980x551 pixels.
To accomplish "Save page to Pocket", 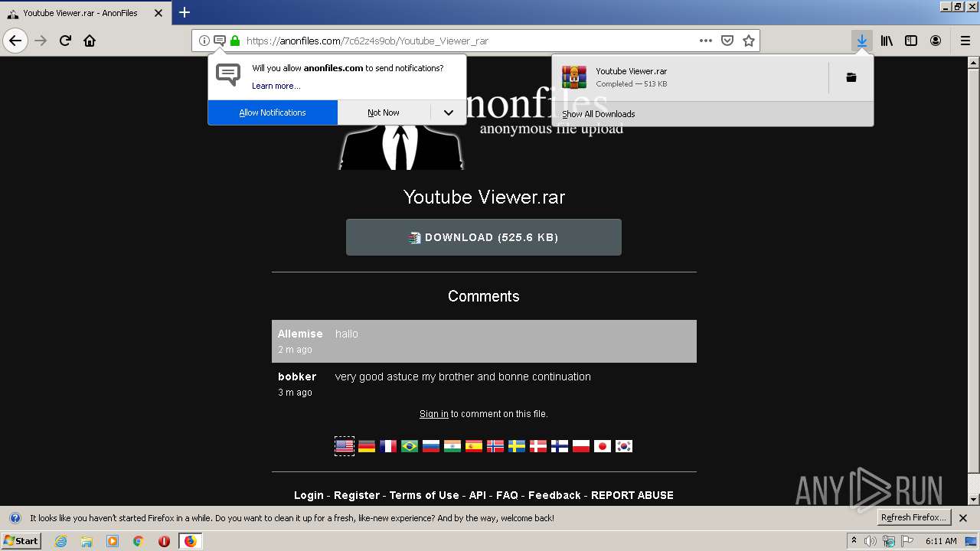I will (727, 41).
